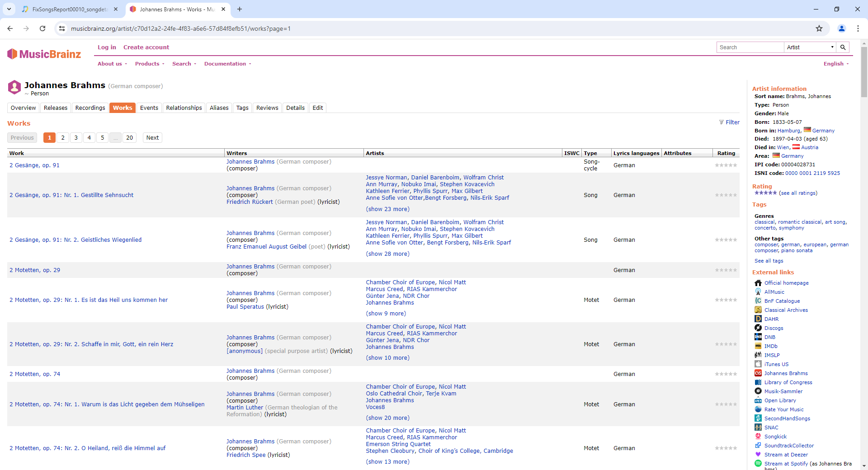
Task: Click the MusicBrainz logo
Action: pos(44,54)
